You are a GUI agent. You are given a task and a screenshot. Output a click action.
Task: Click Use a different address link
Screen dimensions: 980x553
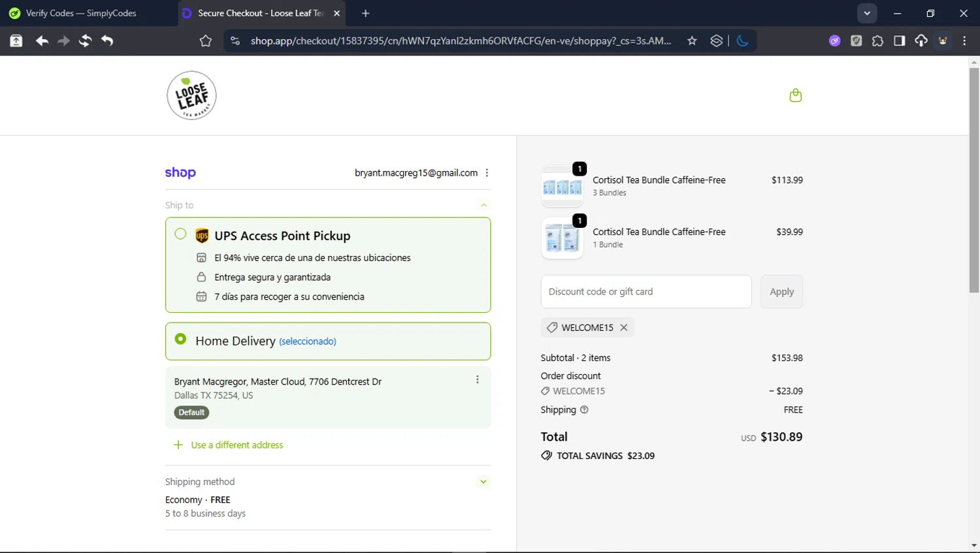[237, 445]
